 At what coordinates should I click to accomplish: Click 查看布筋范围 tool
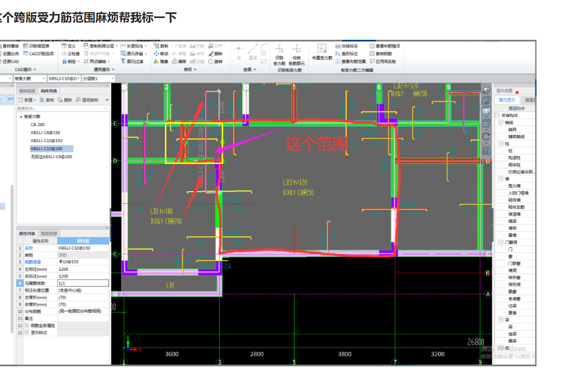[x=351, y=61]
